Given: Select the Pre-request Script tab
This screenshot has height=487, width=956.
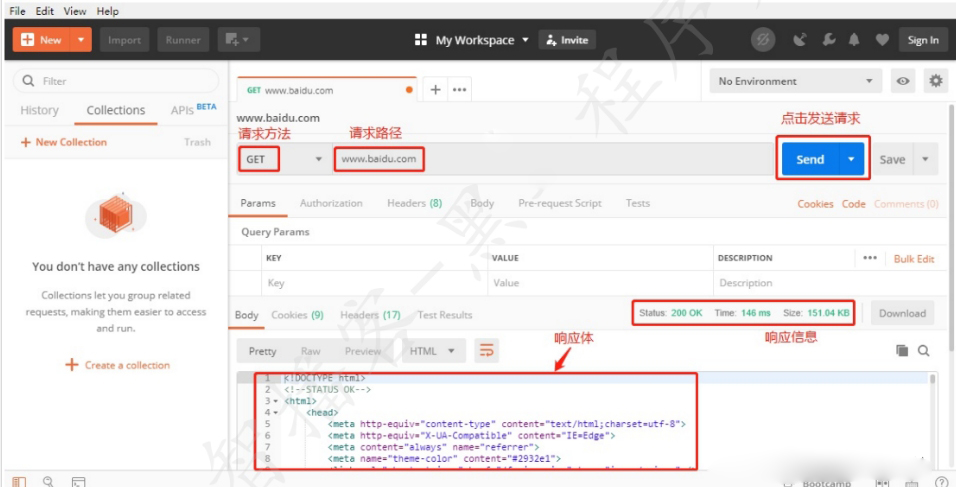Looking at the screenshot, I should point(560,204).
